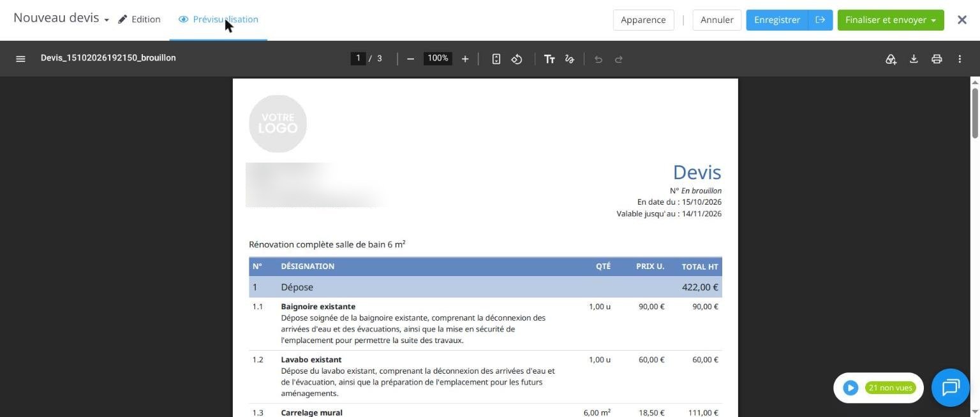Switch to the Edition tab
Image resolution: width=980 pixels, height=417 pixels.
(x=139, y=19)
